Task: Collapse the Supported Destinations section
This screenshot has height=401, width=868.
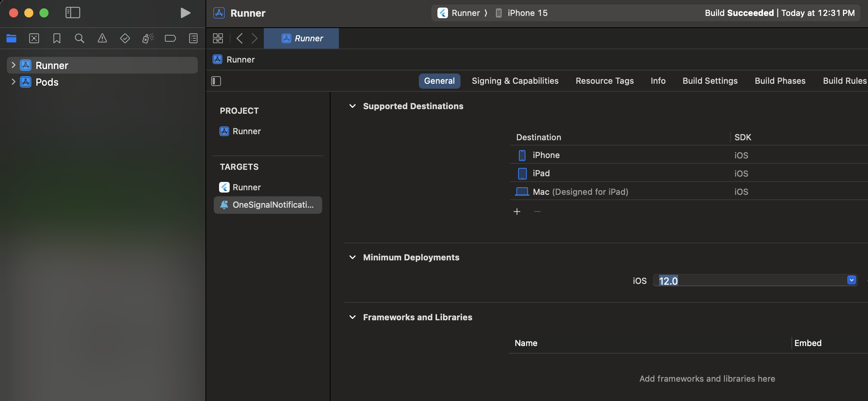Action: coord(353,106)
